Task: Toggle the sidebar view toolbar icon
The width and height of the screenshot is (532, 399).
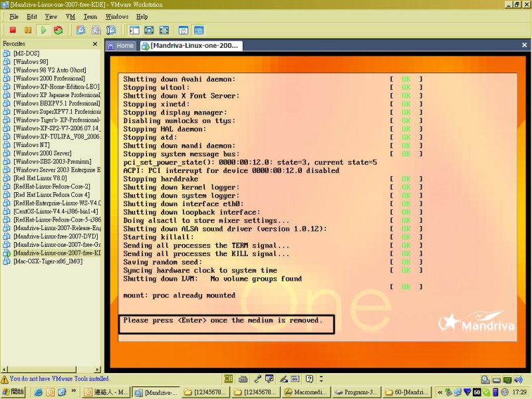Action: (134, 30)
